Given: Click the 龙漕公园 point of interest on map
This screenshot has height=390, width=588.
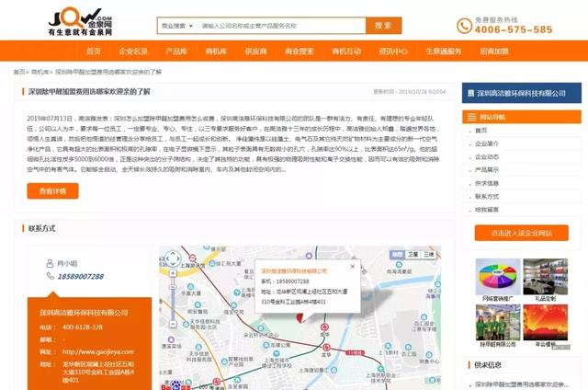Looking at the screenshot, I should point(276,345).
